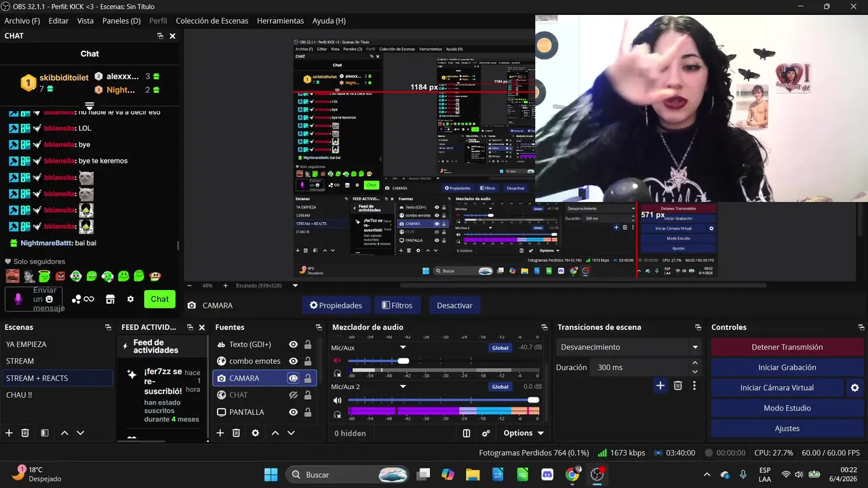Open the Editar menu
The width and height of the screenshot is (868, 488).
[58, 21]
